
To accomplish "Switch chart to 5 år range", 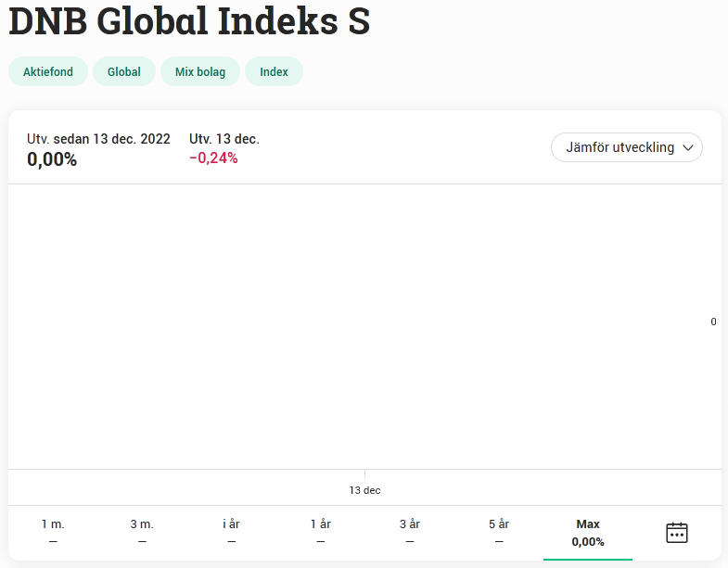I will point(498,533).
